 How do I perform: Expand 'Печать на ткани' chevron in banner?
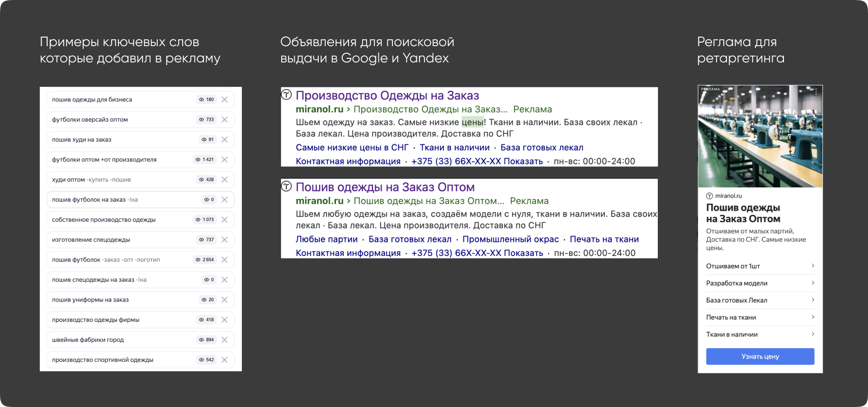click(813, 317)
